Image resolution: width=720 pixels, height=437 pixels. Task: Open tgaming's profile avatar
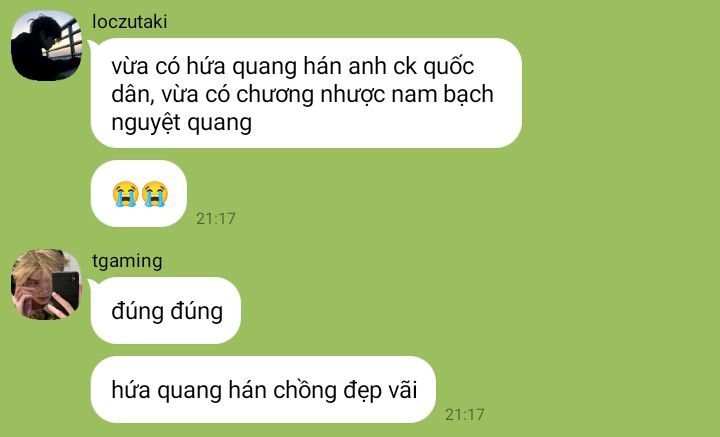click(x=46, y=285)
